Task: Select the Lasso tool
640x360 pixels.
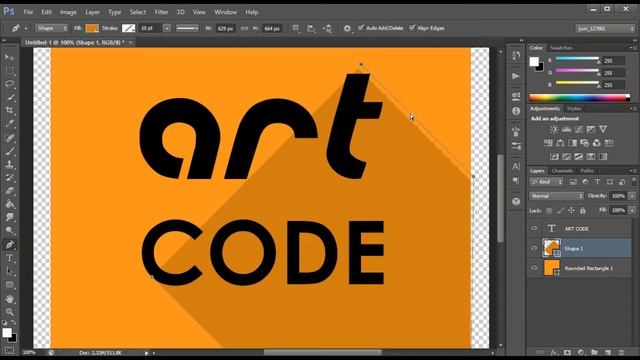Action: tap(9, 84)
